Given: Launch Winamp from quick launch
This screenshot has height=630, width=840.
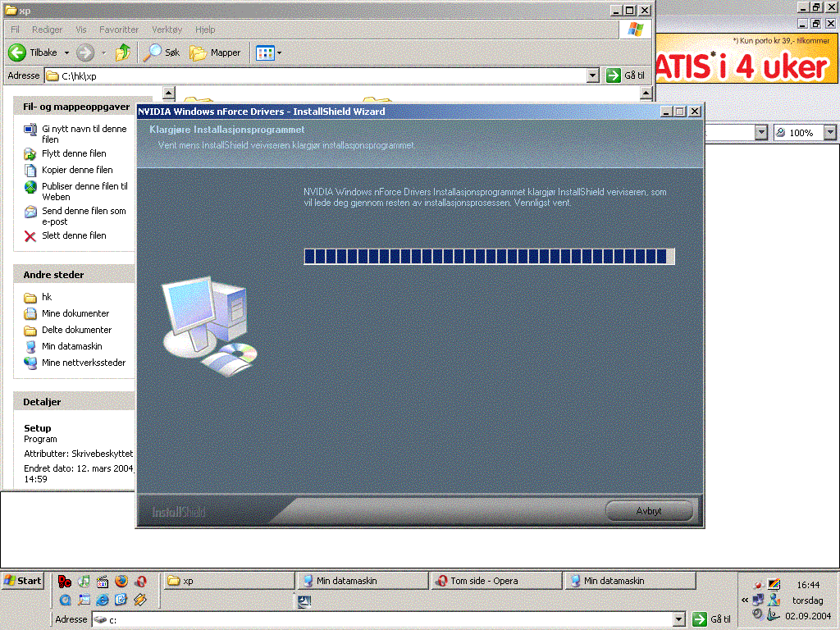Looking at the screenshot, I should tap(140, 600).
